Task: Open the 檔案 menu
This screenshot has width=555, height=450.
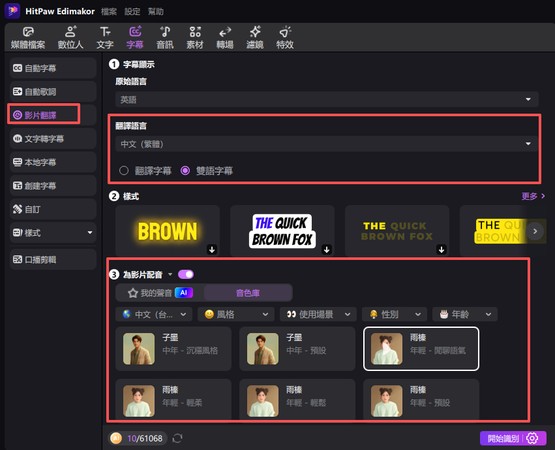Action: [109, 12]
